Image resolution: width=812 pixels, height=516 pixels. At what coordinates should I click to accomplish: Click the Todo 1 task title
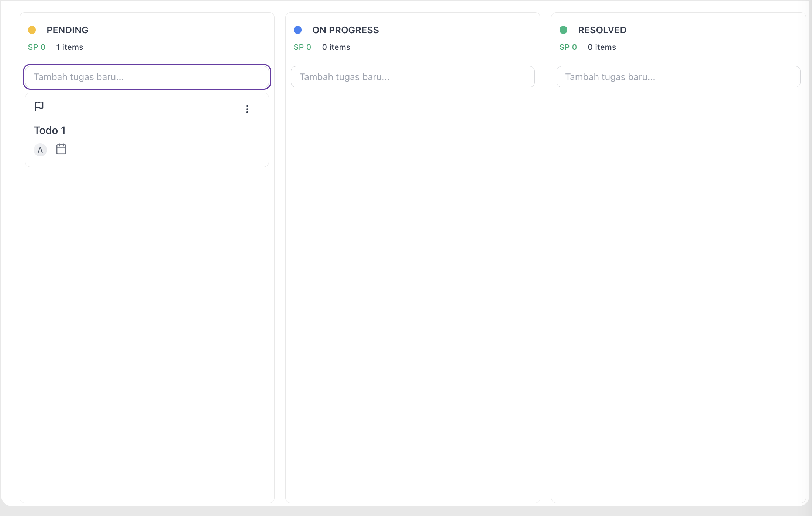click(50, 130)
